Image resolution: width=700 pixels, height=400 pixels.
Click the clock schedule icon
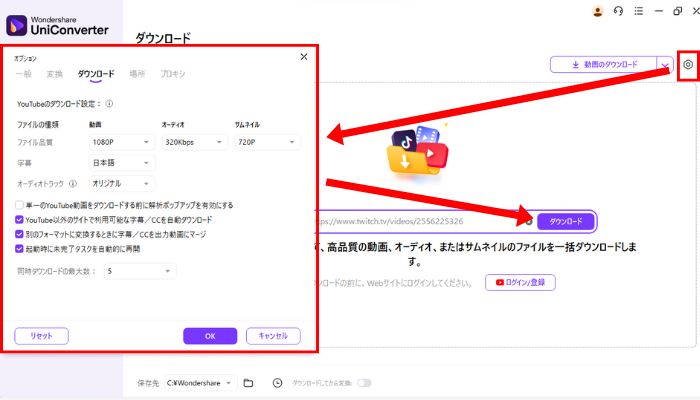[277, 383]
